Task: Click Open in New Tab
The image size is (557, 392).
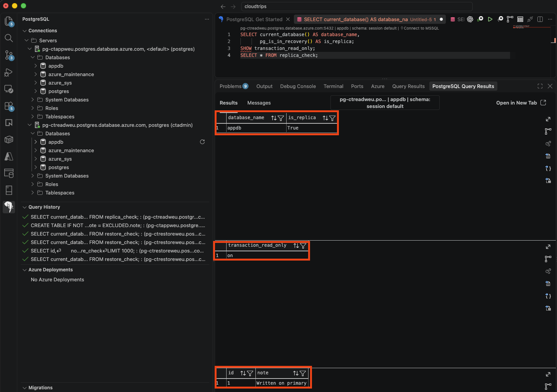Action: pyautogui.click(x=521, y=103)
